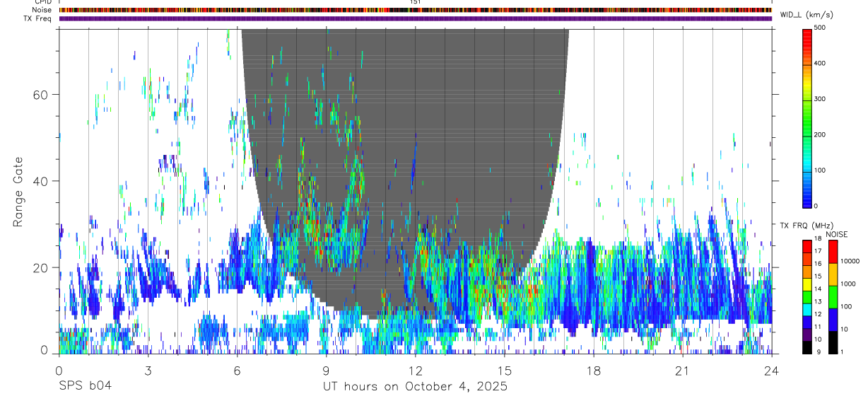Screen dimensions: 868x401
Task: Click the 'NOISE' legend title
Action: [x=837, y=234]
